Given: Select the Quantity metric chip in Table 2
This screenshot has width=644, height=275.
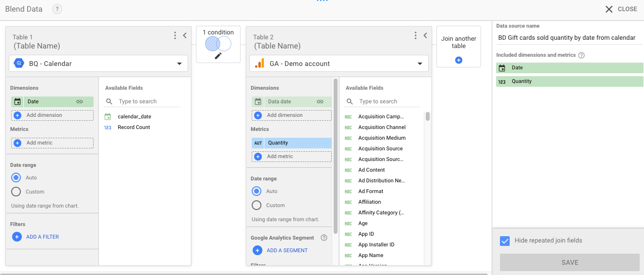Looking at the screenshot, I should tap(291, 143).
